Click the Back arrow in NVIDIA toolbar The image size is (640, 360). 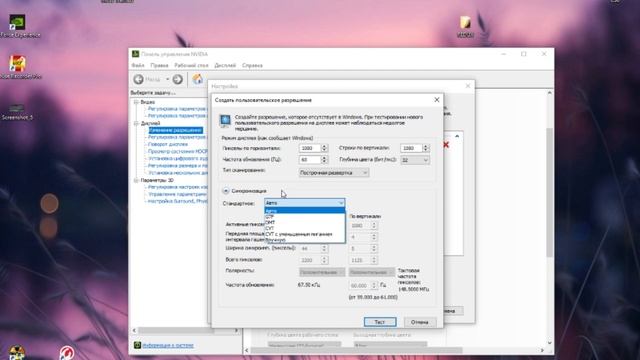coord(138,79)
